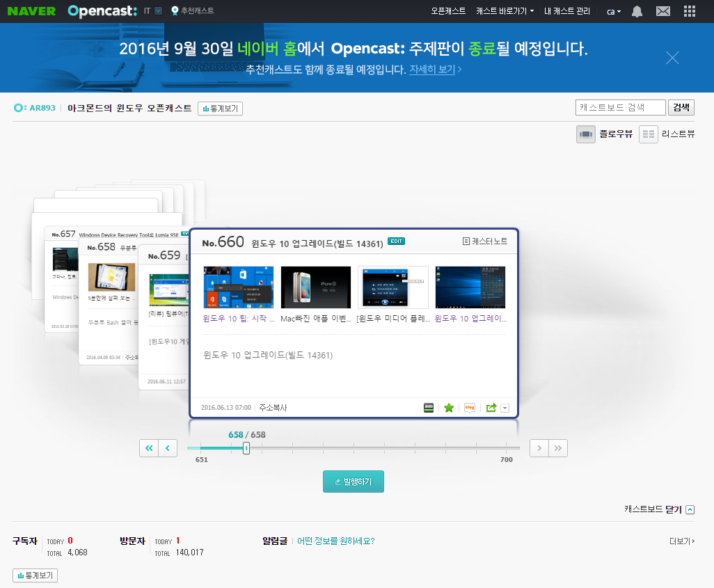Screen dimensions: 714x588
Task: Click the EDIT badge on No.660
Action: click(x=396, y=241)
